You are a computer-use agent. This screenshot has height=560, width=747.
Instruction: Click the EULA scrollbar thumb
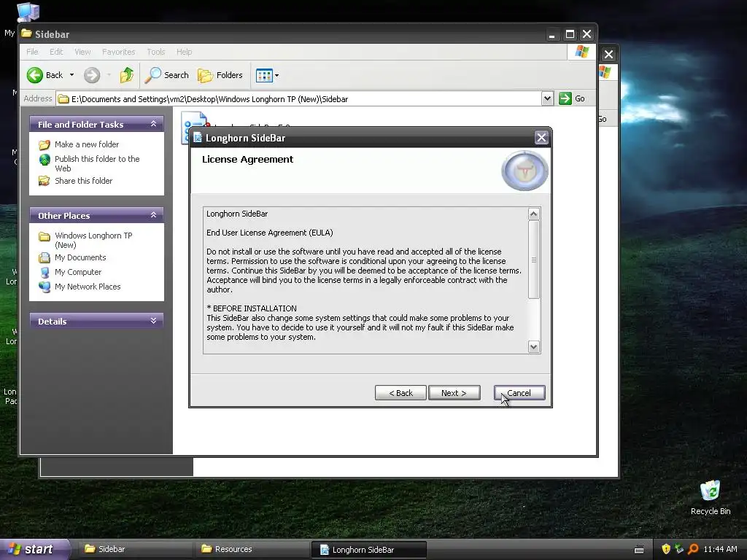533,260
